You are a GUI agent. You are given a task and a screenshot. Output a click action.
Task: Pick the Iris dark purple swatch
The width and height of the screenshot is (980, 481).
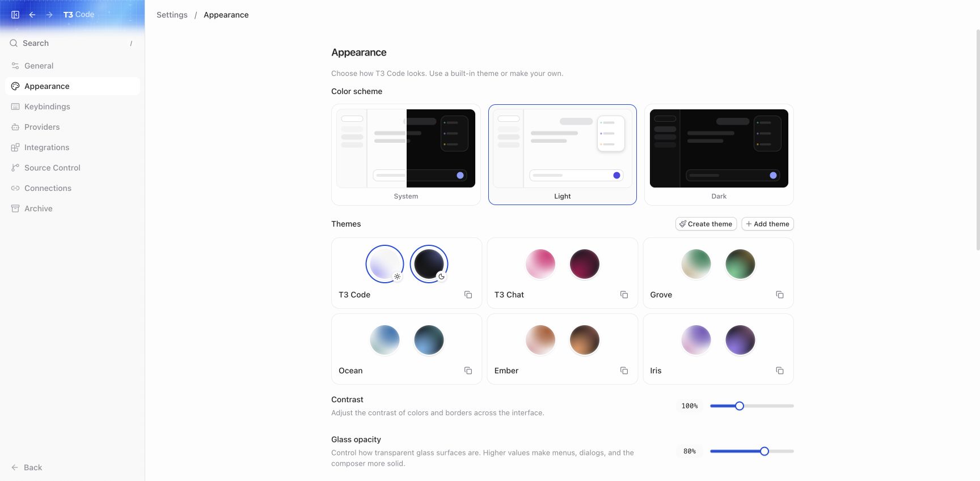[740, 340]
